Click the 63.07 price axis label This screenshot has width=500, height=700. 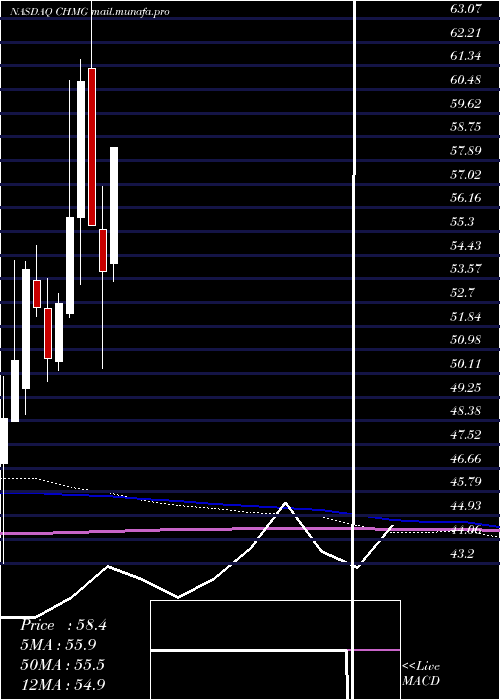click(x=466, y=8)
